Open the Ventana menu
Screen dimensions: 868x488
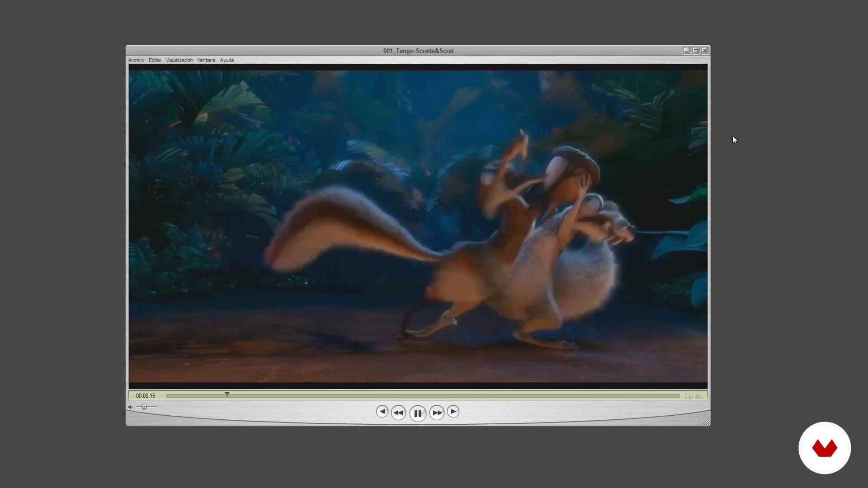tap(206, 60)
